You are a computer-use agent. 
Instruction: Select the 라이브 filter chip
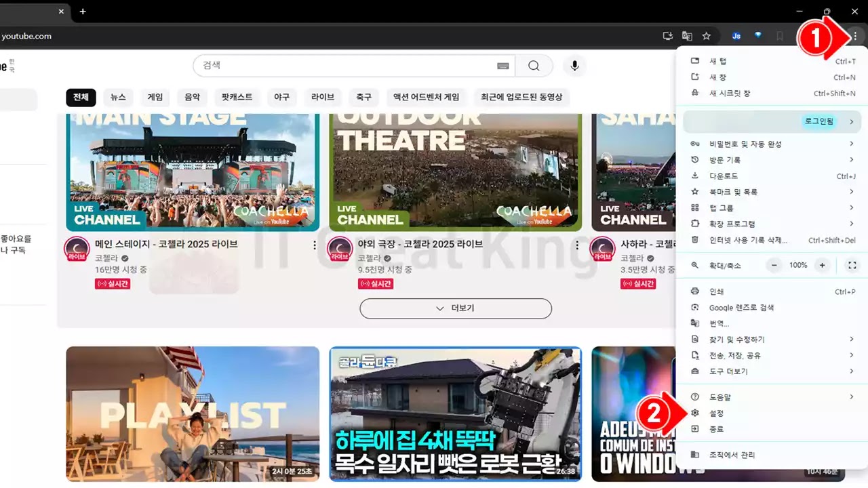pos(323,97)
